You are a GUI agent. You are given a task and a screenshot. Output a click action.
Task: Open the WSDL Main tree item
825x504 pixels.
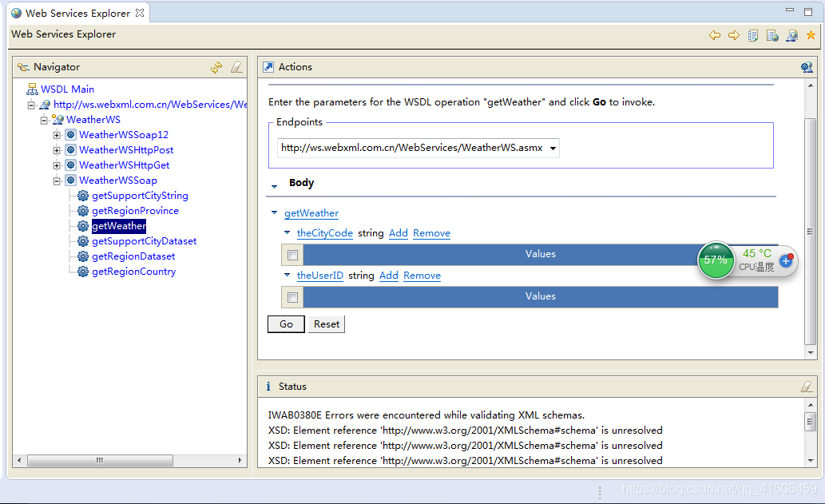click(x=67, y=89)
